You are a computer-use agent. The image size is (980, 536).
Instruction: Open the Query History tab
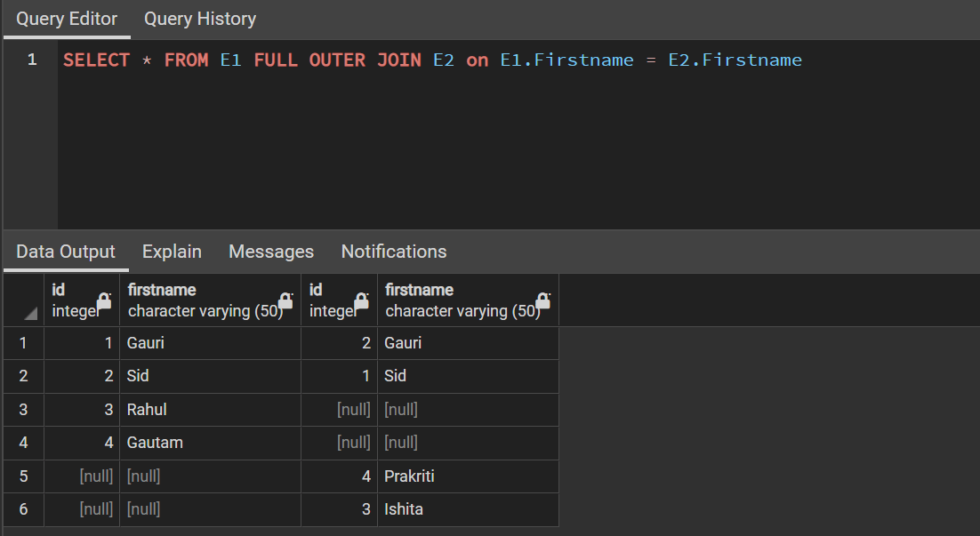point(199,19)
